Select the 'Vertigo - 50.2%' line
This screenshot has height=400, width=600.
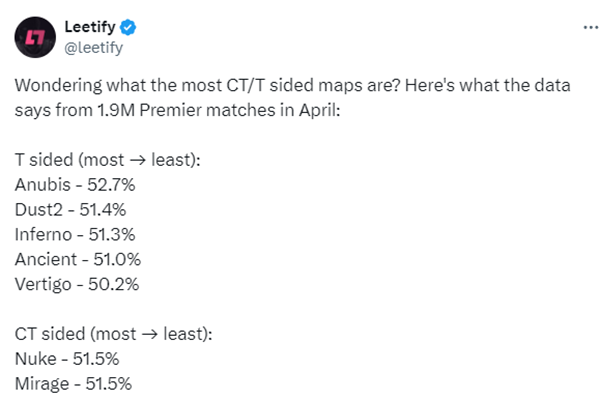[77, 284]
